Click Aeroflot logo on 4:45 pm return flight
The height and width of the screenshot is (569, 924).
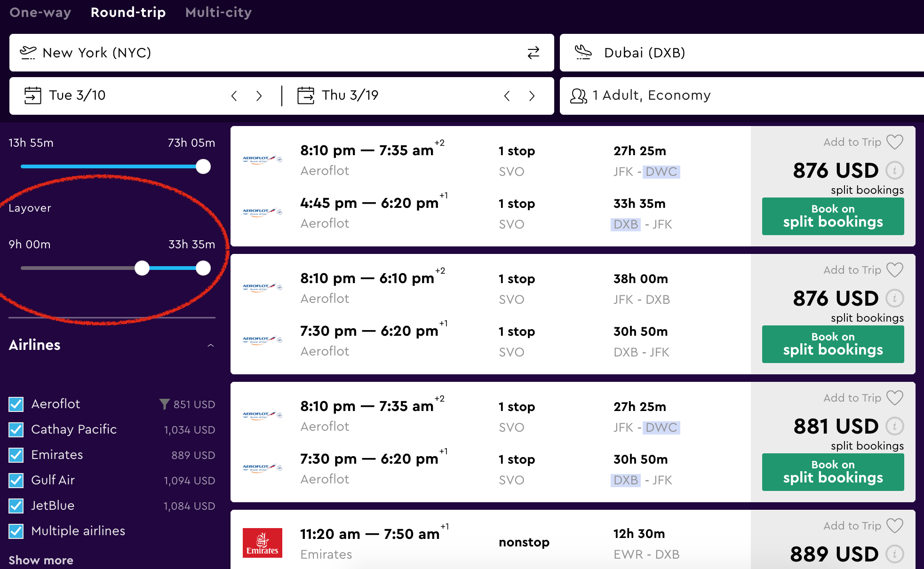tap(263, 213)
